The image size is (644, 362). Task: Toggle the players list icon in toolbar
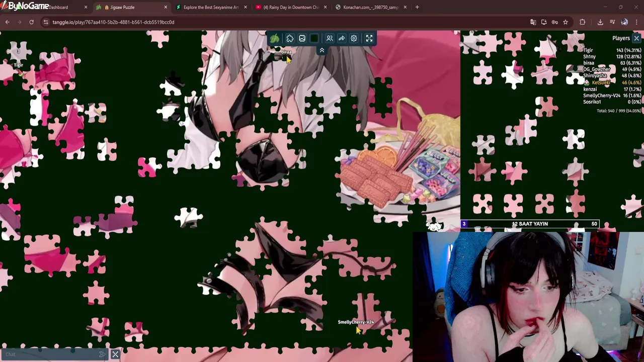[330, 38]
